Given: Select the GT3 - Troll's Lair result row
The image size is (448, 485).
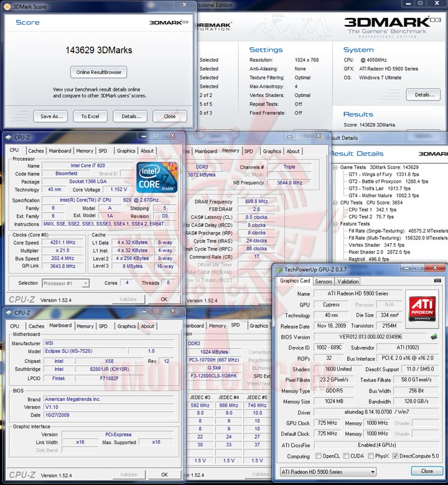Looking at the screenshot, I should point(380,188).
